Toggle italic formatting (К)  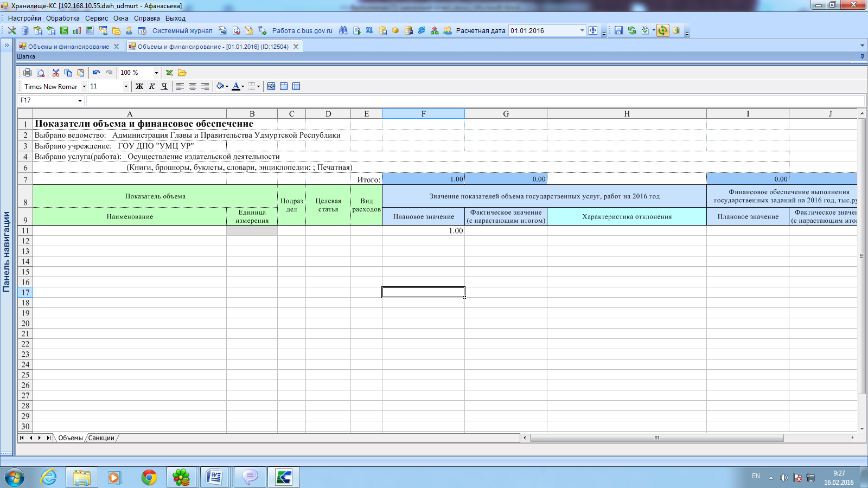point(152,87)
